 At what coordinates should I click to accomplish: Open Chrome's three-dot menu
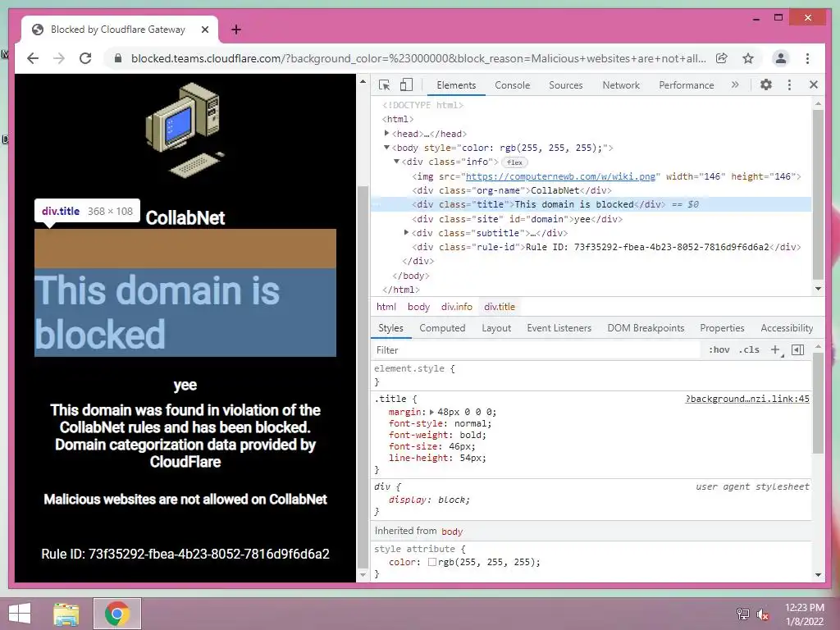coord(807,58)
